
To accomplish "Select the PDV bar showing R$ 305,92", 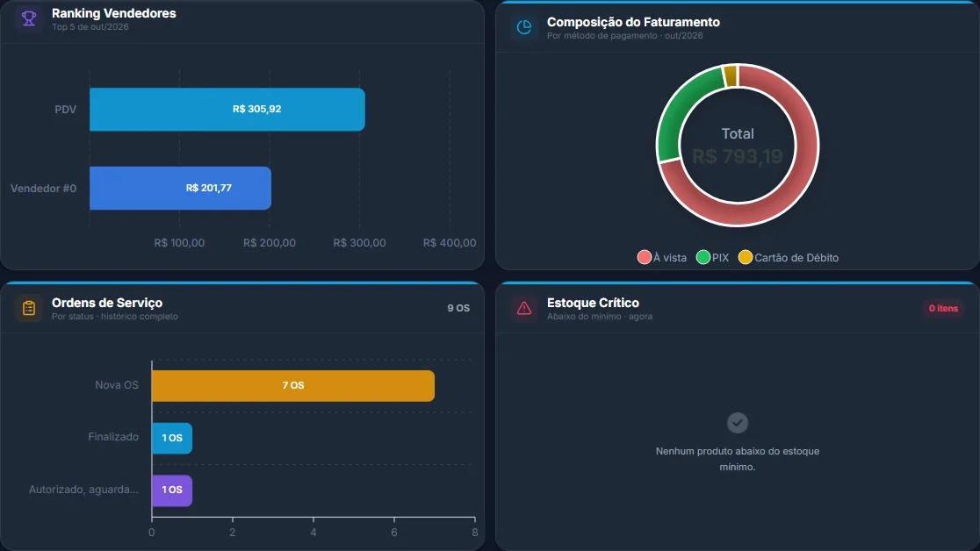I will (x=227, y=110).
